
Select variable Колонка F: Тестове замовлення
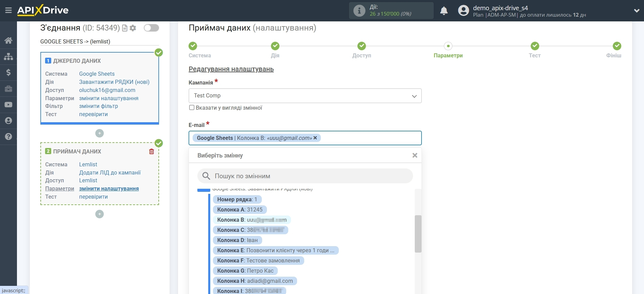pyautogui.click(x=258, y=260)
